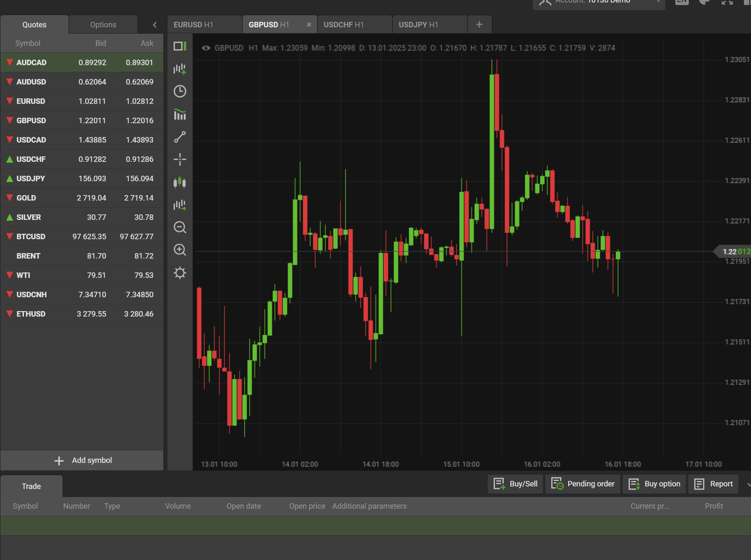Screen dimensions: 751x560
Task: Select the candlestick chart type icon
Action: click(x=180, y=182)
